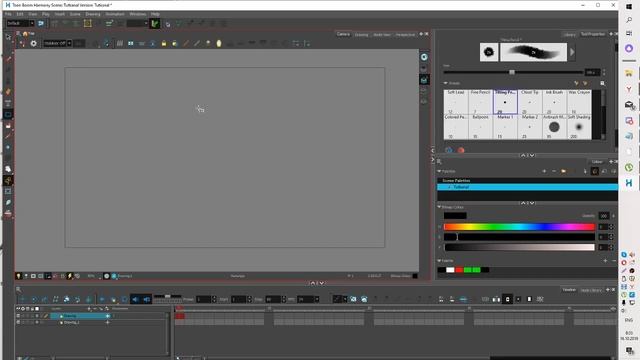640x360 pixels.
Task: Click the folder icon in Palettes header
Action: coord(564,171)
